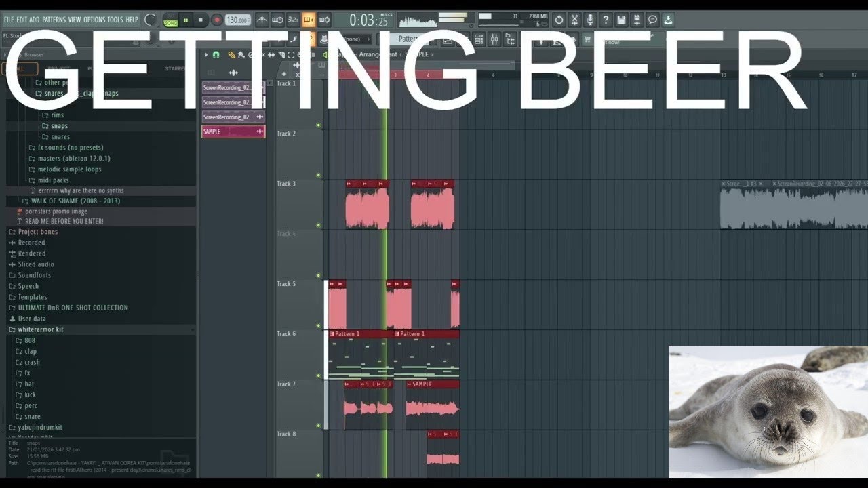Open the EDIT menu
The image size is (868, 488).
click(x=22, y=20)
